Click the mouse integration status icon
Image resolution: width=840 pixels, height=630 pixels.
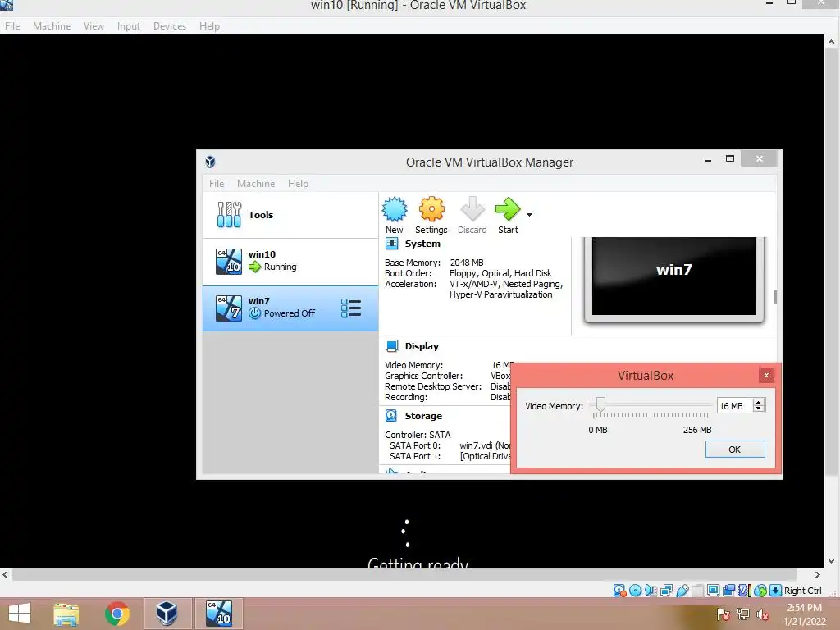coord(760,591)
